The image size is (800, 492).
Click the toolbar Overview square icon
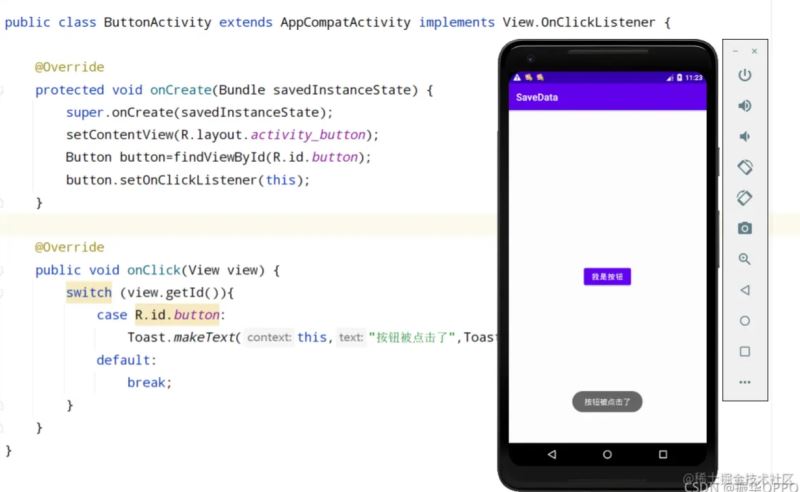tap(744, 352)
